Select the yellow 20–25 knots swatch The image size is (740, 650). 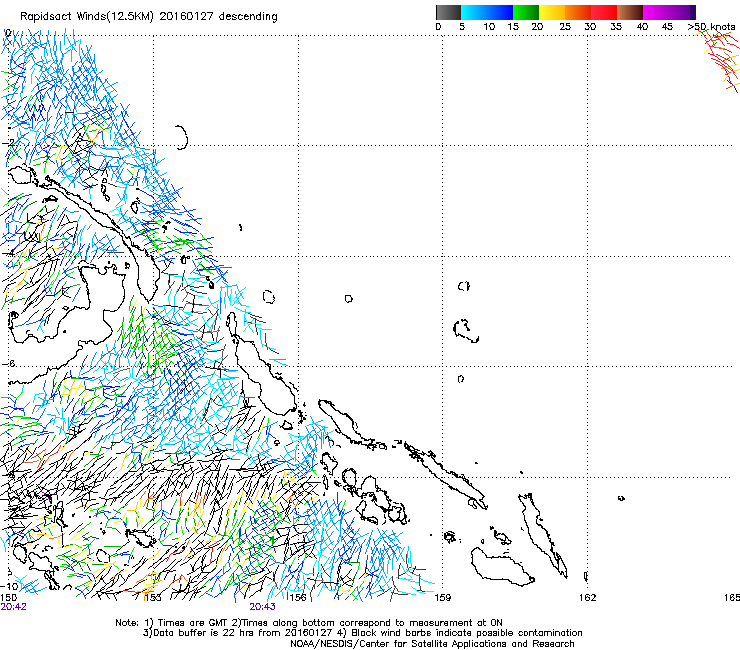(x=552, y=12)
